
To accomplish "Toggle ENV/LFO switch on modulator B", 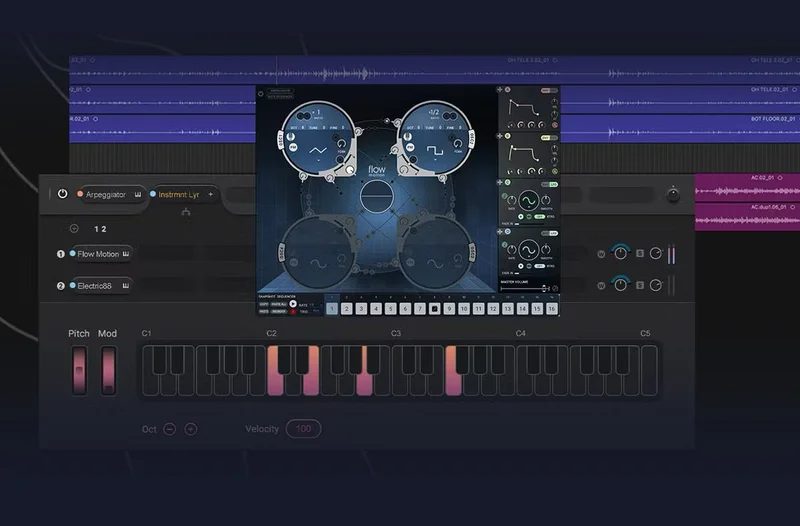I will point(549,138).
